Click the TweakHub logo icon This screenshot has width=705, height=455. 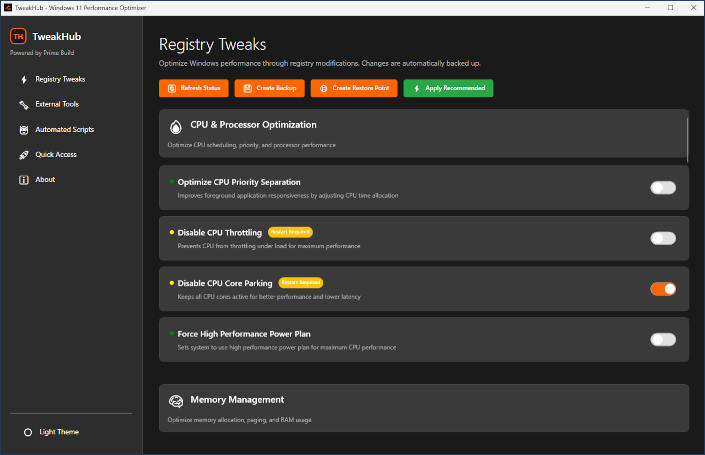[18, 36]
